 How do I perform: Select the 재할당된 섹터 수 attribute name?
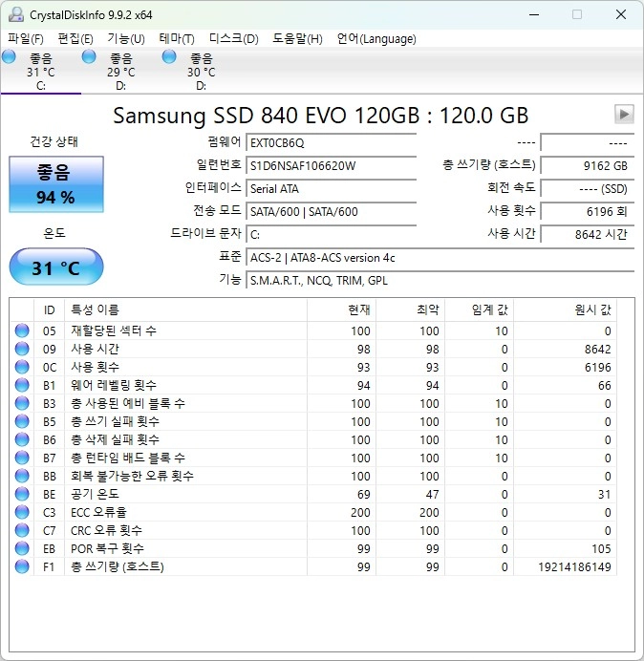pos(114,330)
